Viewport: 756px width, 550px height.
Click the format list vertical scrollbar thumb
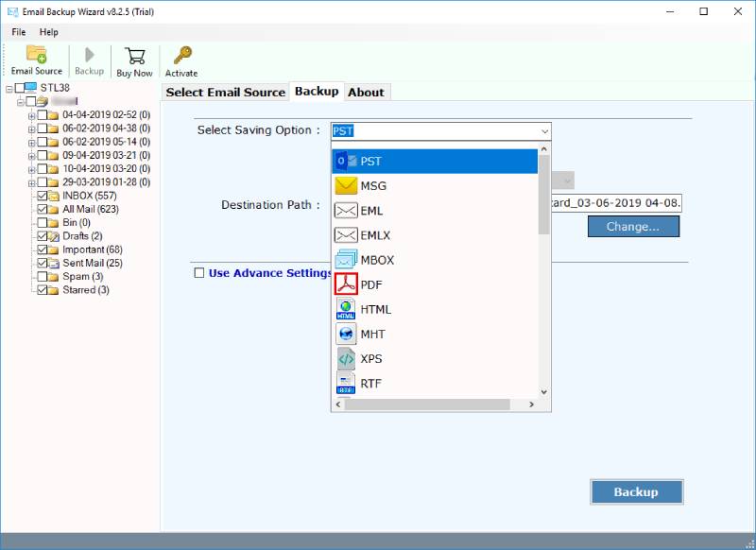(544, 195)
